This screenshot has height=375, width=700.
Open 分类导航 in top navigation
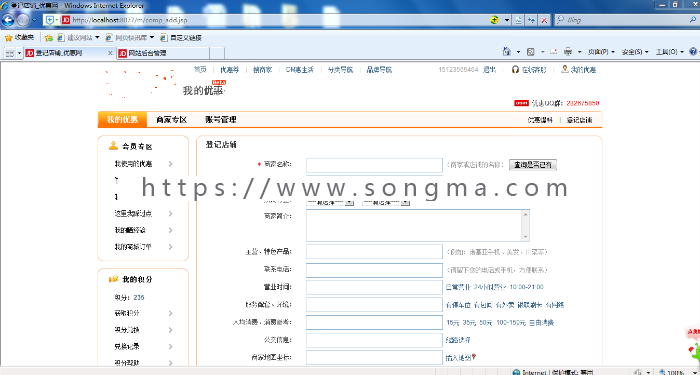pos(340,70)
